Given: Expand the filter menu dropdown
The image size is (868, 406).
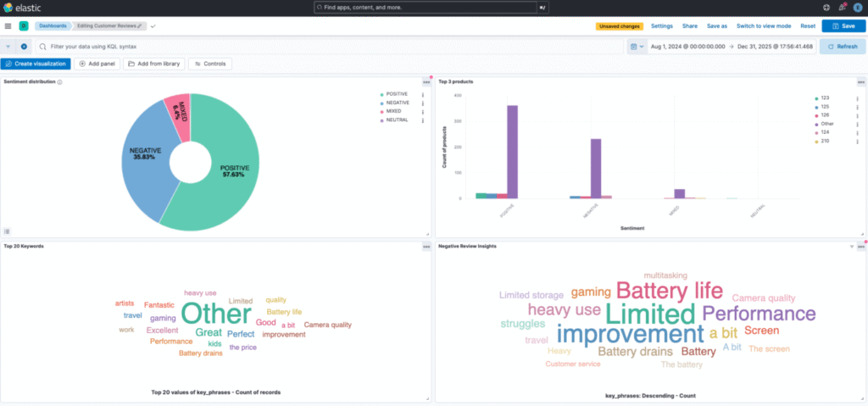Looking at the screenshot, I should [x=8, y=46].
